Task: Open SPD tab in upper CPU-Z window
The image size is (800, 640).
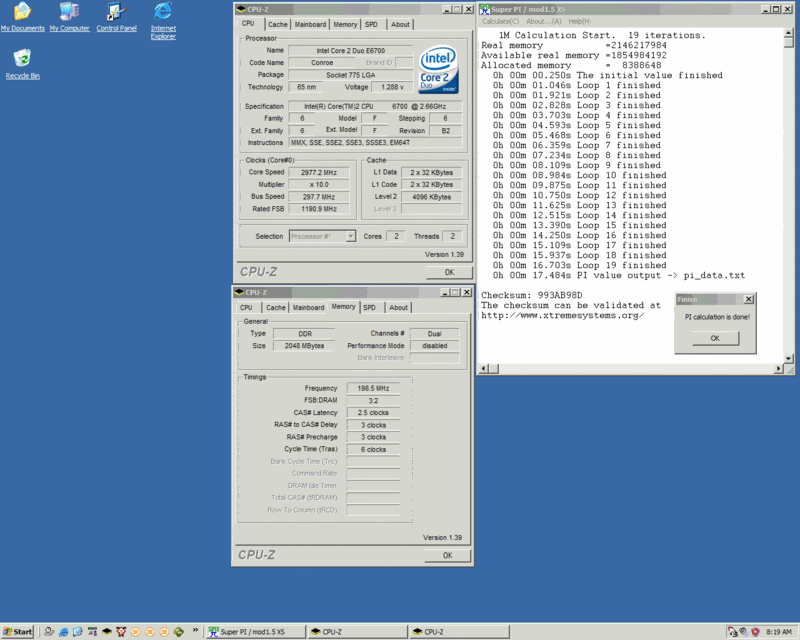Action: 371,24
